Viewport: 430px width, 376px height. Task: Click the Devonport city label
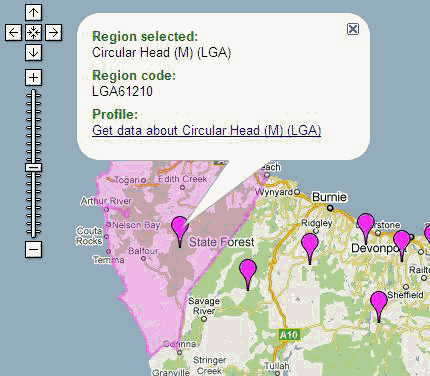pyautogui.click(x=379, y=248)
